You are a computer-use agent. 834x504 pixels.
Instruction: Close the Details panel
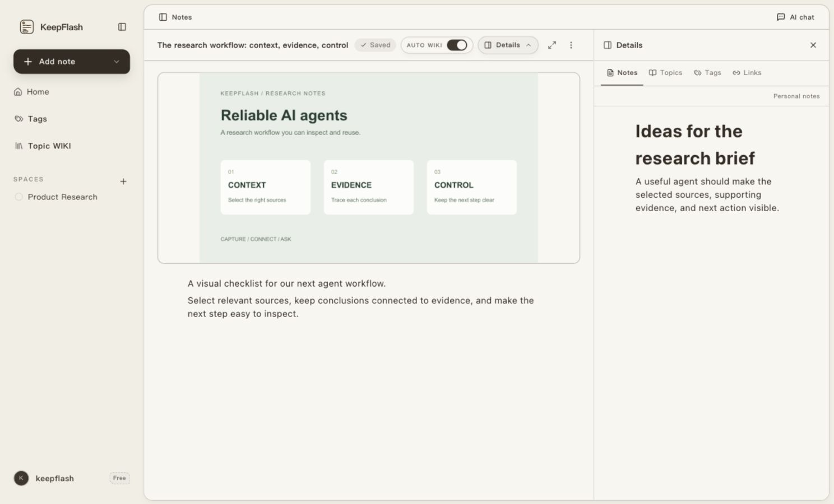[813, 45]
